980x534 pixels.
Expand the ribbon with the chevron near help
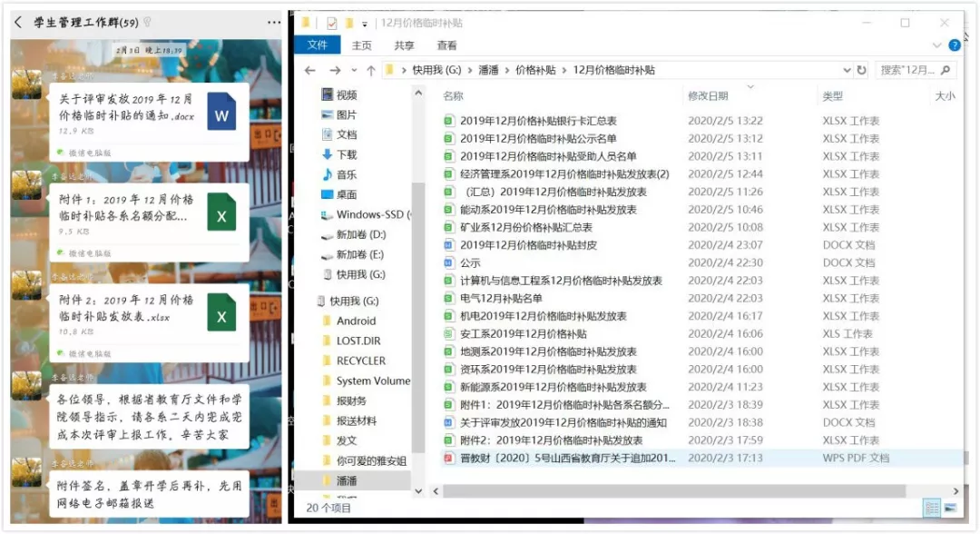click(937, 45)
